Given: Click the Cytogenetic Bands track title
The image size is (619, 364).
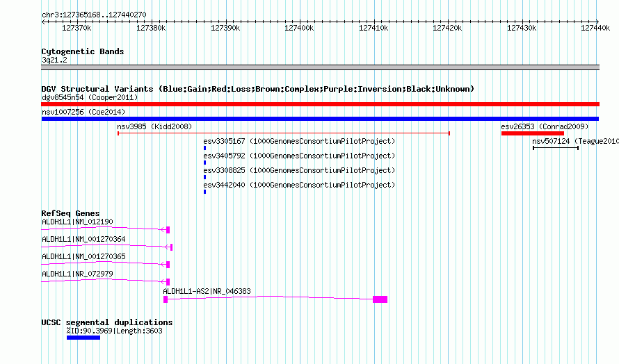Looking at the screenshot, I should (x=83, y=51).
